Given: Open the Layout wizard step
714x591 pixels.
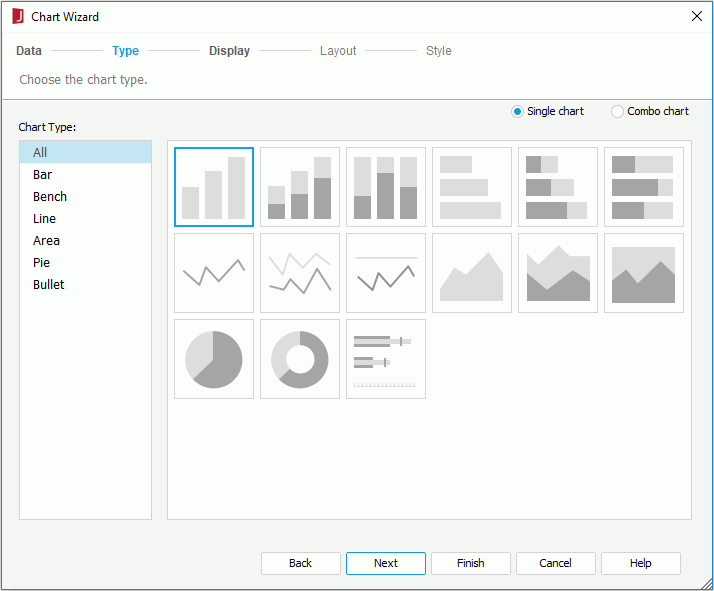Looking at the screenshot, I should (338, 51).
